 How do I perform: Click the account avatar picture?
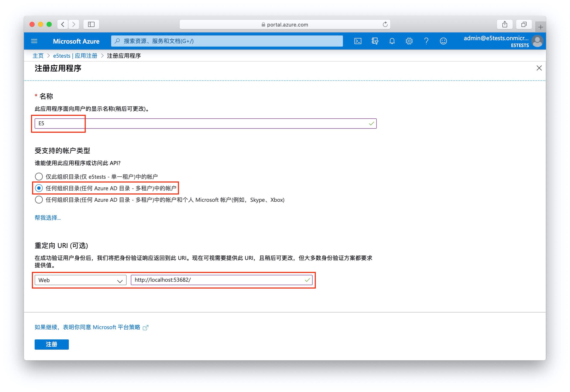coord(537,41)
